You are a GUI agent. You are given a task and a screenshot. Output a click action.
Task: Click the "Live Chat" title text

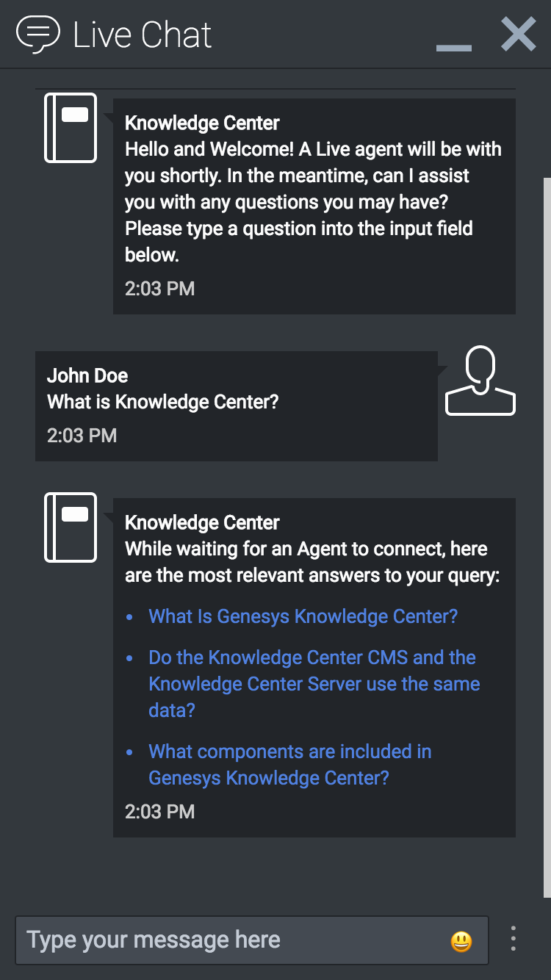(x=143, y=35)
